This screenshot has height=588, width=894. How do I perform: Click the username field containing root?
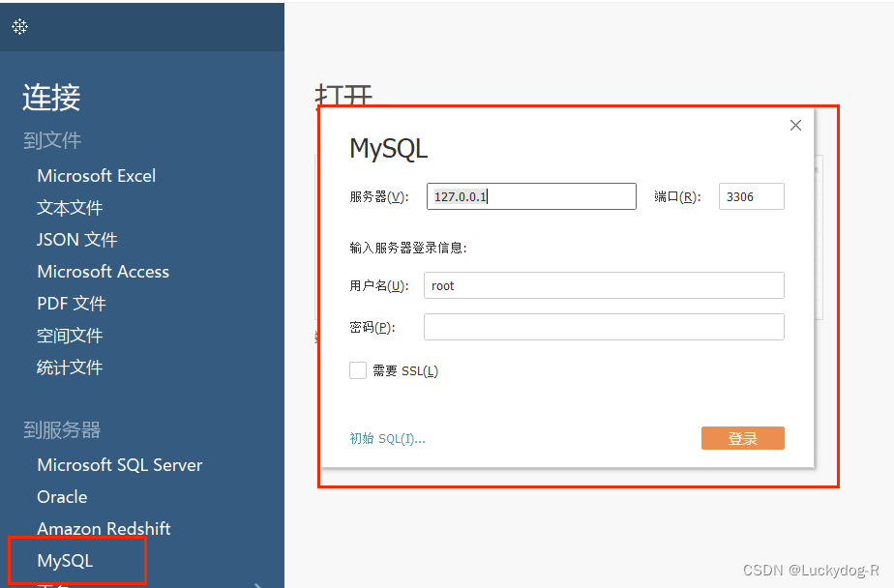604,285
